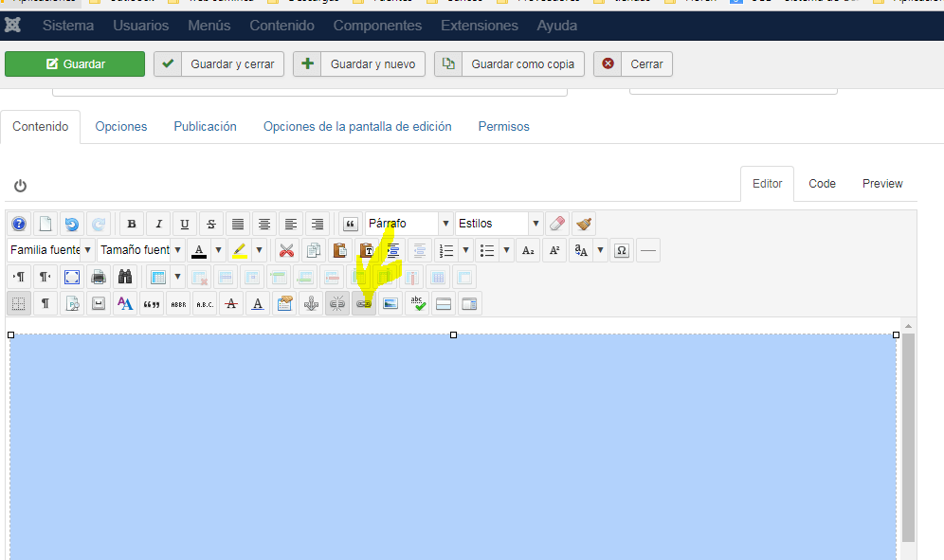Toggle italic formatting
This screenshot has height=560, width=944.
tap(158, 224)
